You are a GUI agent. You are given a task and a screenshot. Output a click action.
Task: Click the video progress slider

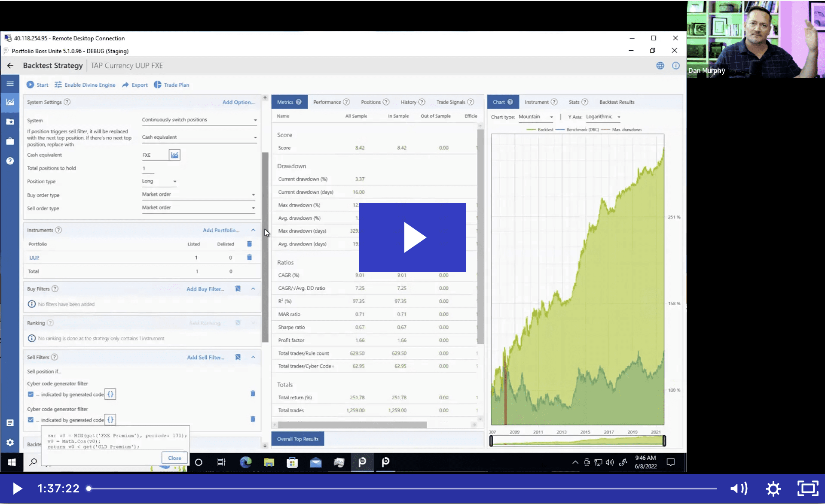pyautogui.click(x=402, y=488)
